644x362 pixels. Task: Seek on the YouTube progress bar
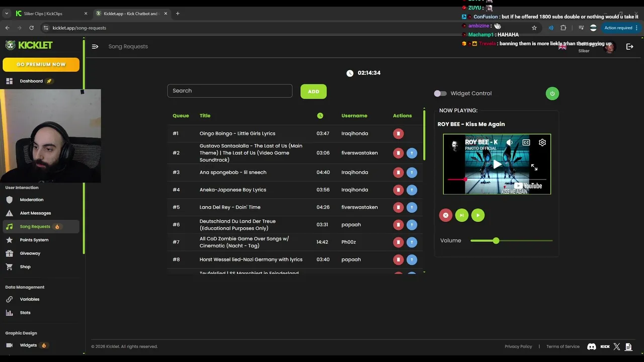click(x=497, y=179)
